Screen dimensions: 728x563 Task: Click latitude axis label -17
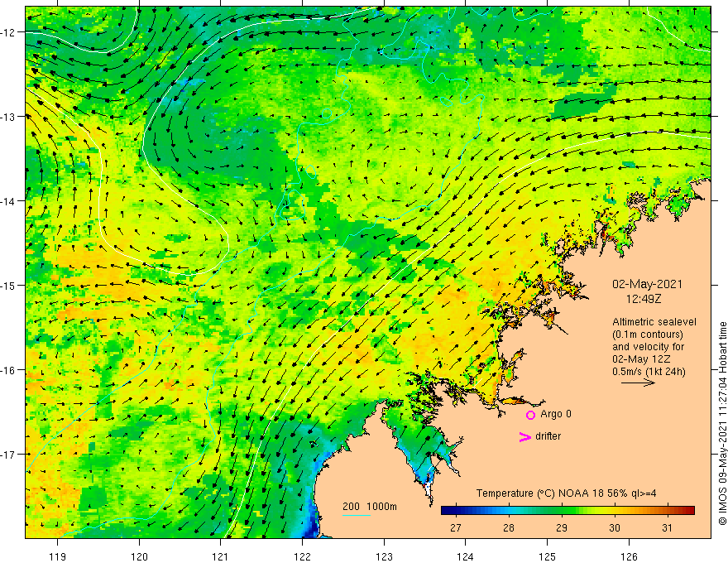8,454
